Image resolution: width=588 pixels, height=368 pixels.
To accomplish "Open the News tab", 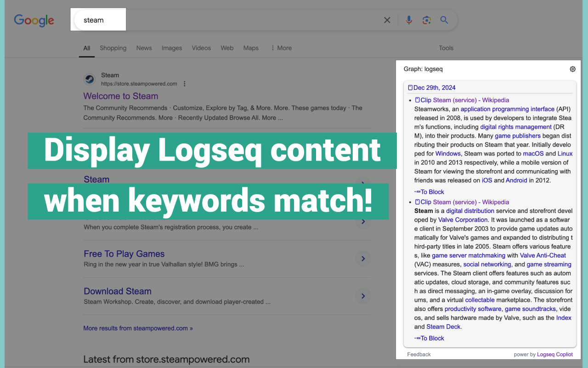I will (144, 48).
